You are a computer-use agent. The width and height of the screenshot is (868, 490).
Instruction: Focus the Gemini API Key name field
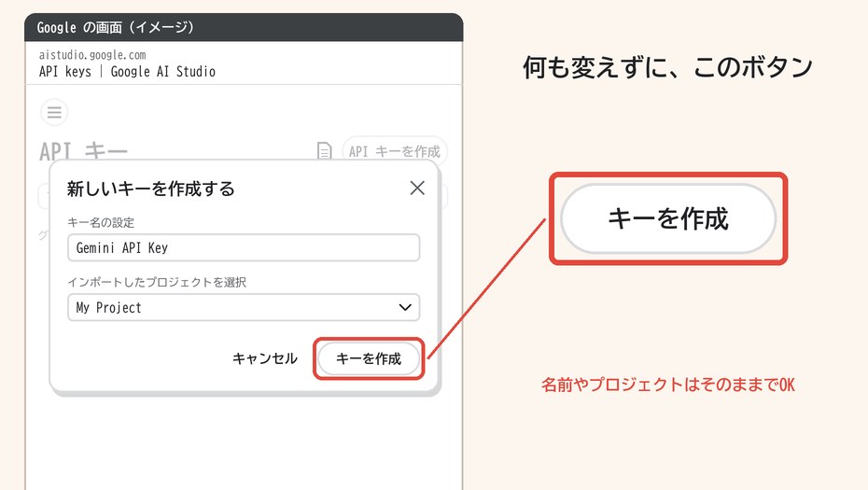(244, 247)
